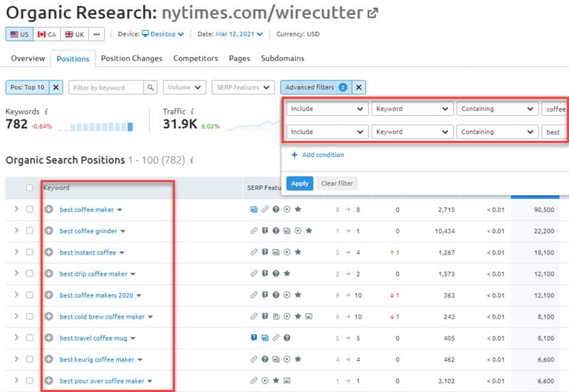Click Add condition link
This screenshot has width=569, height=392.
(x=317, y=155)
